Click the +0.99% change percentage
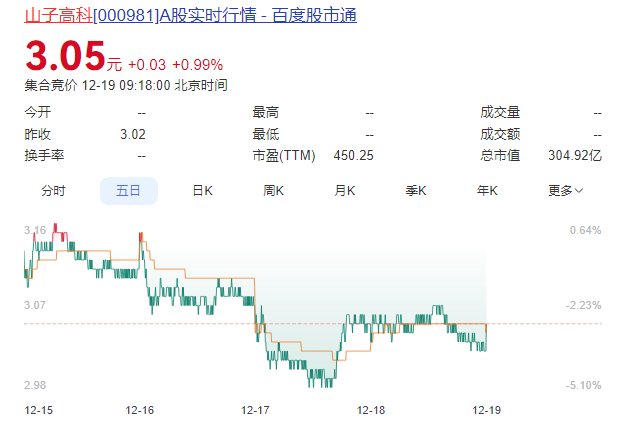 [197, 65]
